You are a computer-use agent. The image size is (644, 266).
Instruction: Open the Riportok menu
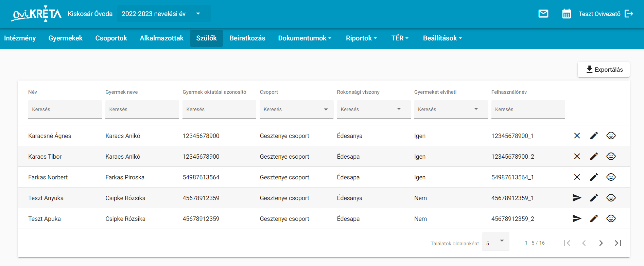(x=361, y=38)
